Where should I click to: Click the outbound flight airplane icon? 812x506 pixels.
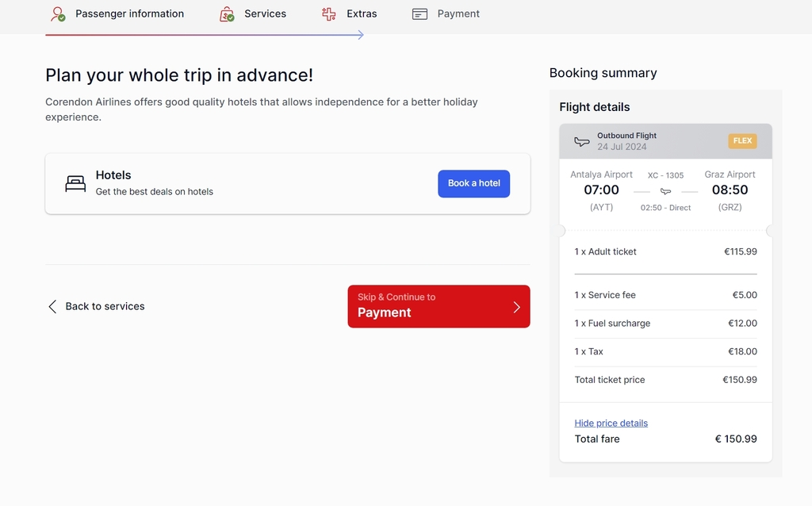tap(581, 141)
